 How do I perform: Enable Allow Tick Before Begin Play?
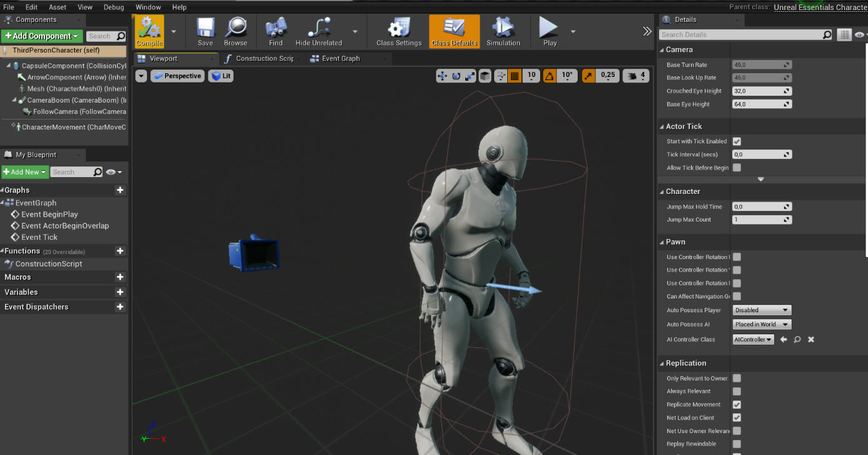[737, 168]
